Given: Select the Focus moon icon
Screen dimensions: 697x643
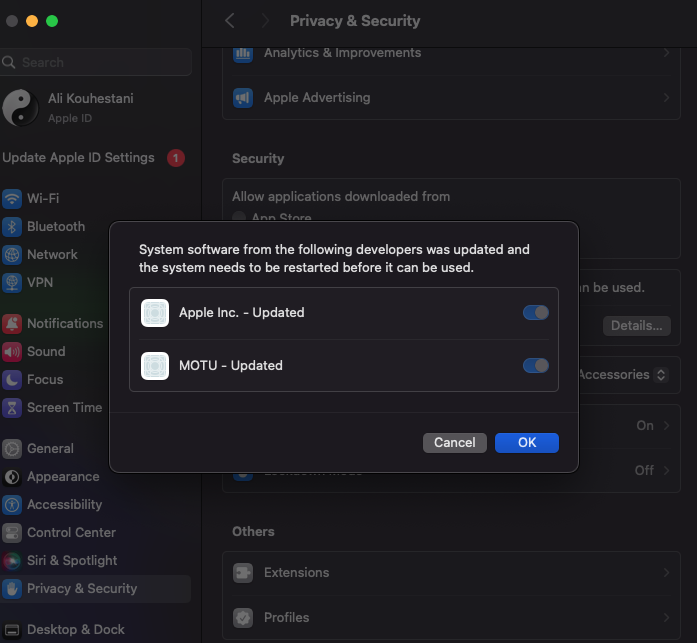Looking at the screenshot, I should coord(12,379).
